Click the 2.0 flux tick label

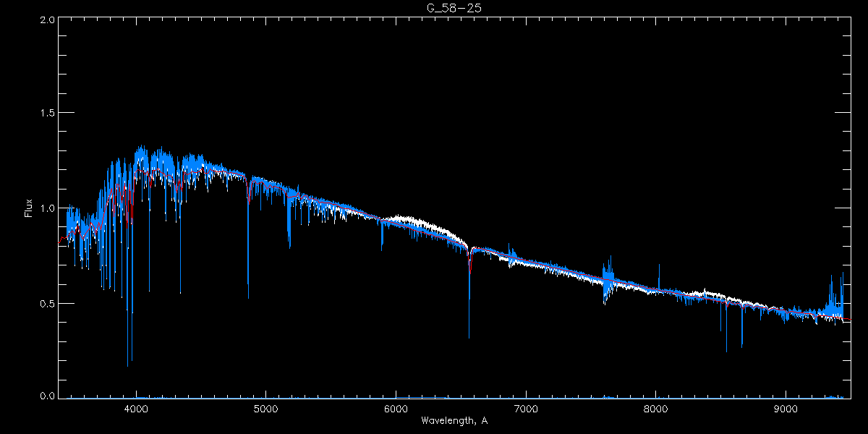[46, 20]
